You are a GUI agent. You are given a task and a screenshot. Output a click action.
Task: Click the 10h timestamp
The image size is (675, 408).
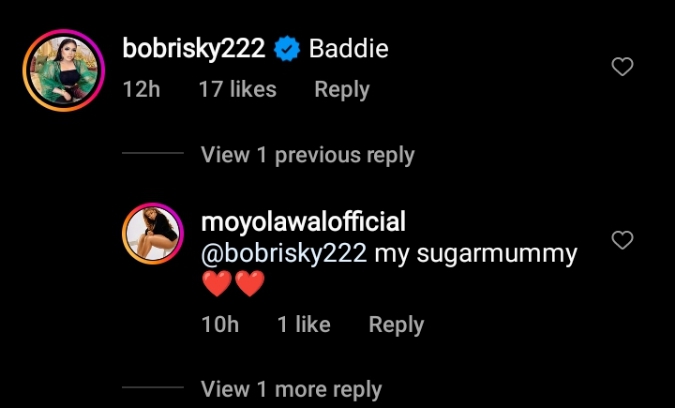220,325
